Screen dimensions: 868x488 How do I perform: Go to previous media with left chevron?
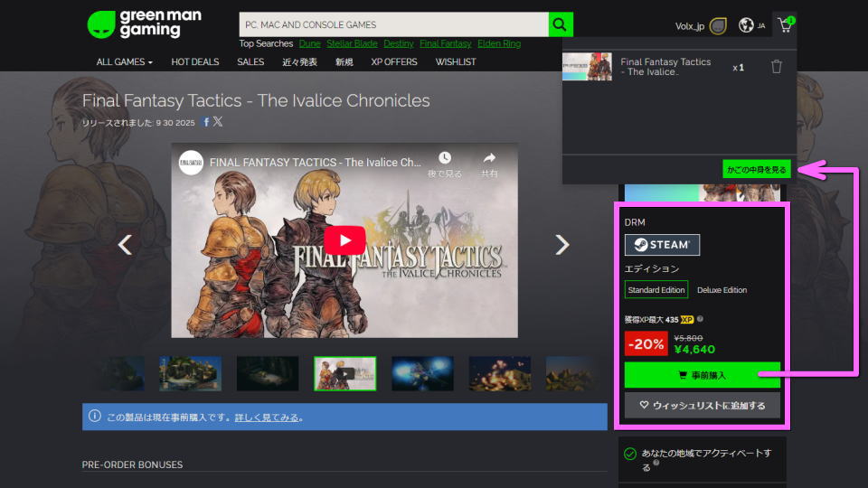[x=125, y=245]
